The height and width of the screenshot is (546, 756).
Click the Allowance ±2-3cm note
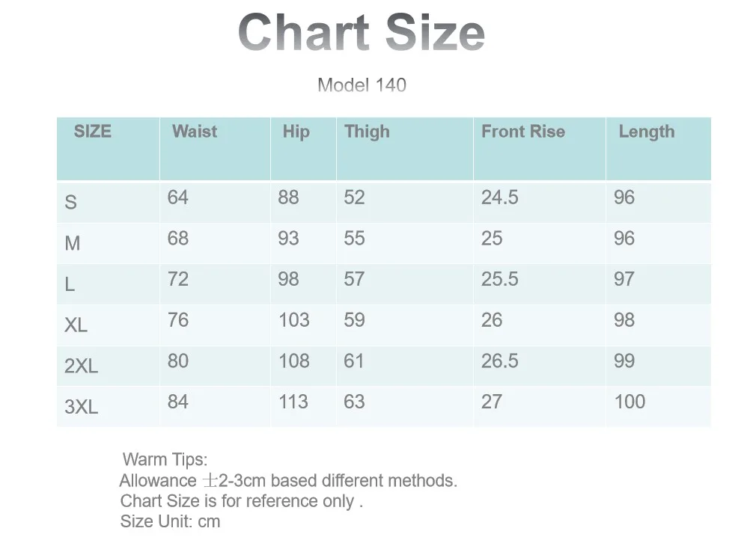coord(288,480)
